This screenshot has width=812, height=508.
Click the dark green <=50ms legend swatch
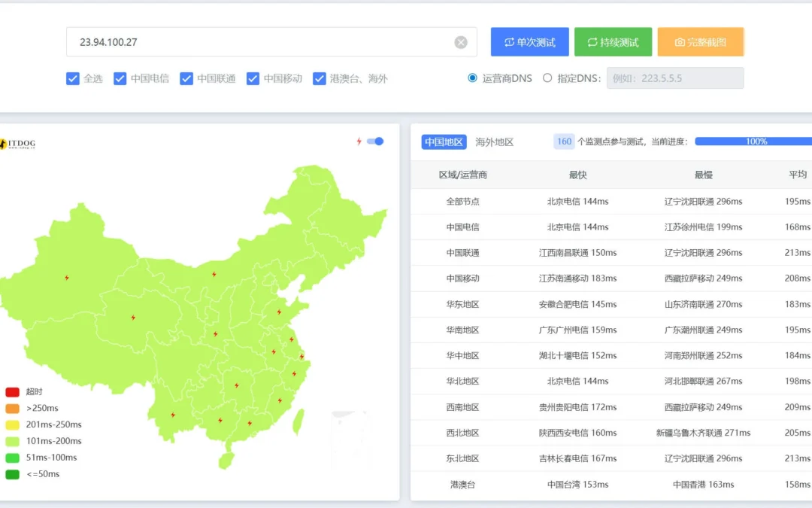tap(13, 474)
